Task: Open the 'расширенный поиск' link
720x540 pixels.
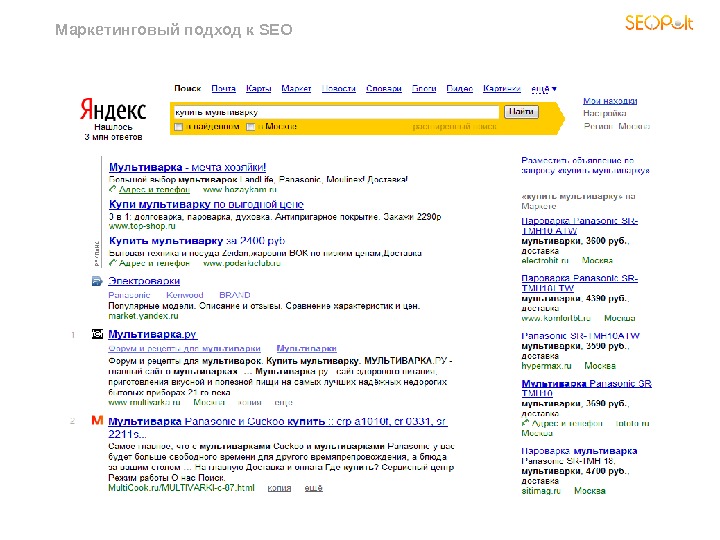Action: 455,126
